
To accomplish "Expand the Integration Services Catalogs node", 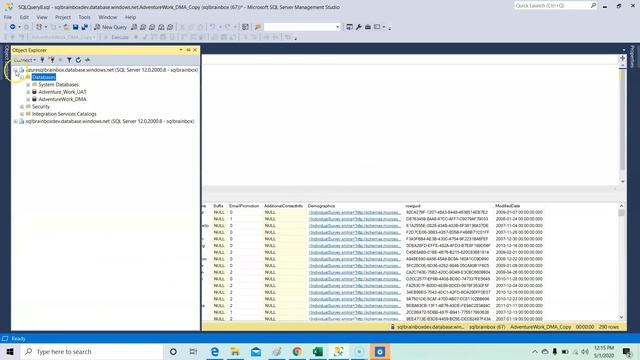I will (22, 114).
